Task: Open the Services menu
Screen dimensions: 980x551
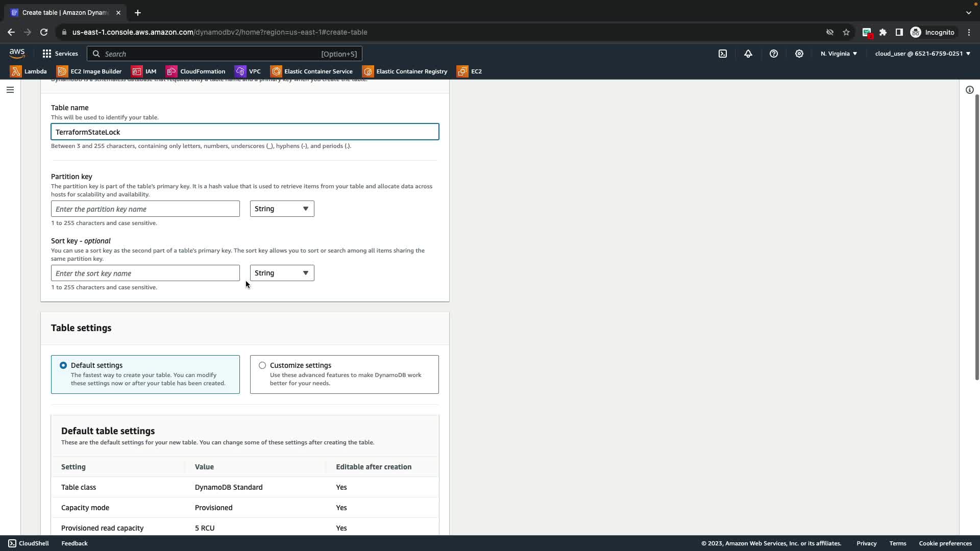Action: click(60, 54)
